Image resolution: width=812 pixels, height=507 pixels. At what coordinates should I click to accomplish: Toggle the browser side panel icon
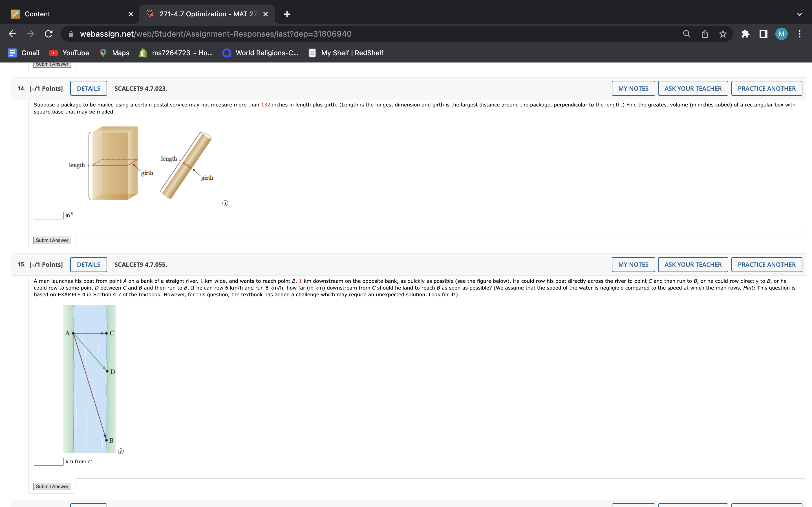coord(763,34)
